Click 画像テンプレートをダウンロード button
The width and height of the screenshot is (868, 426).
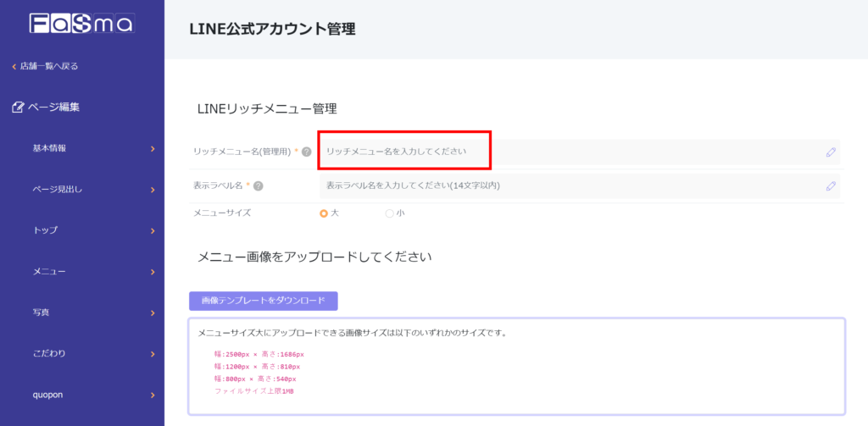click(263, 301)
